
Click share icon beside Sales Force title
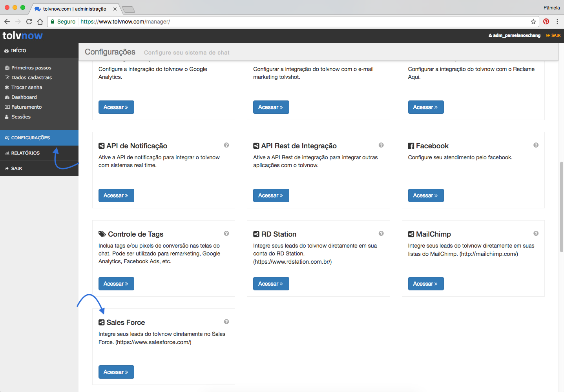coord(101,323)
